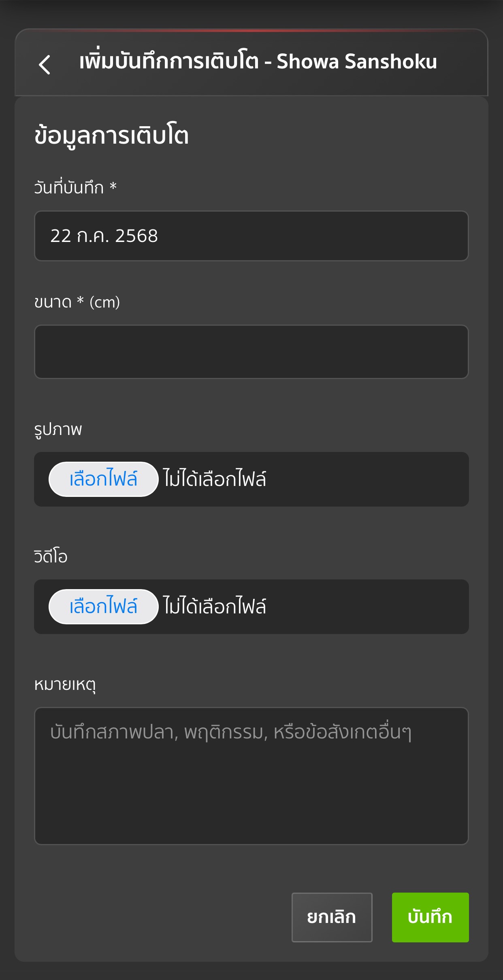Click into the หมายเหตุ notes text area
This screenshot has width=503, height=980.
(251, 776)
